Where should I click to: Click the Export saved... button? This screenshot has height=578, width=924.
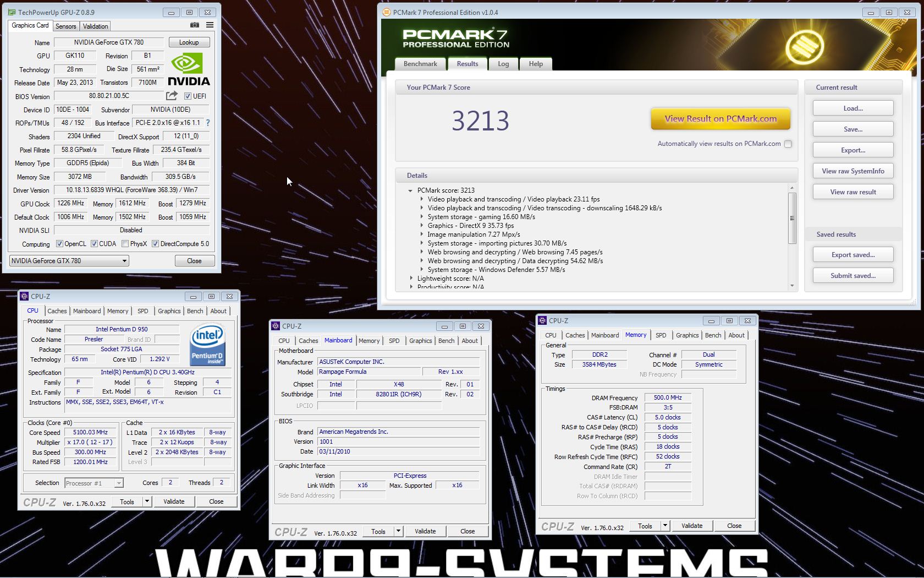coord(853,255)
